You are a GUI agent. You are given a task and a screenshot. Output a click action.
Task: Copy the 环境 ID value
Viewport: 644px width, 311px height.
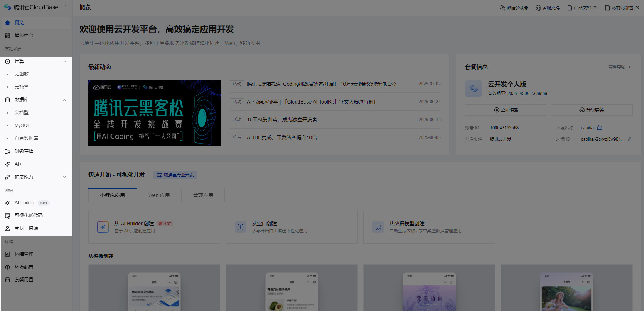tap(630, 139)
